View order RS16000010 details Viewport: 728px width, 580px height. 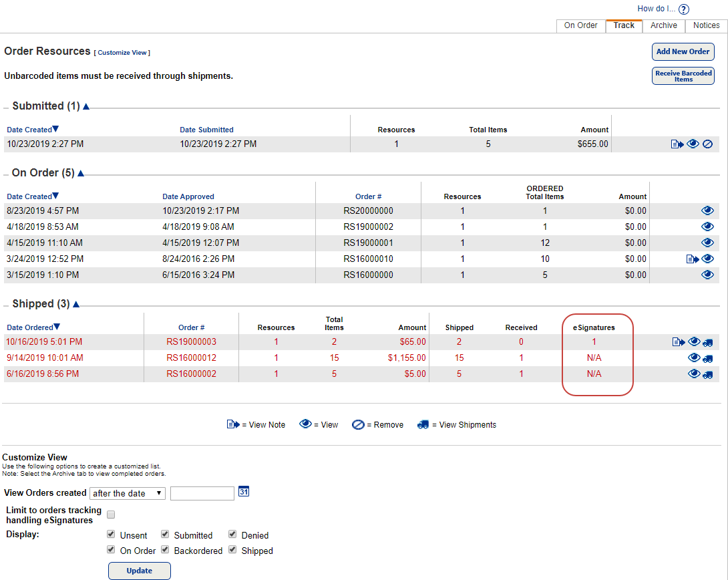pyautogui.click(x=707, y=259)
